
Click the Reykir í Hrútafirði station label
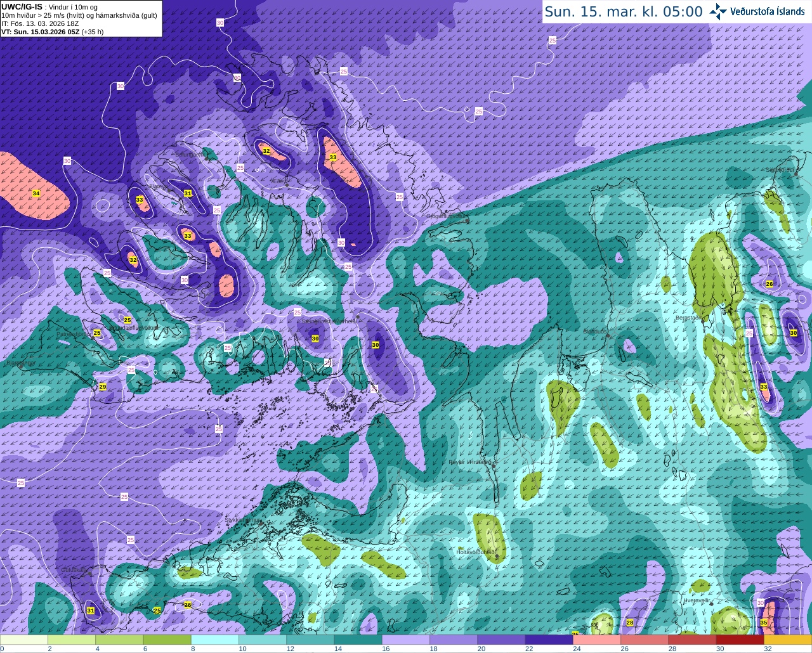coord(471,462)
